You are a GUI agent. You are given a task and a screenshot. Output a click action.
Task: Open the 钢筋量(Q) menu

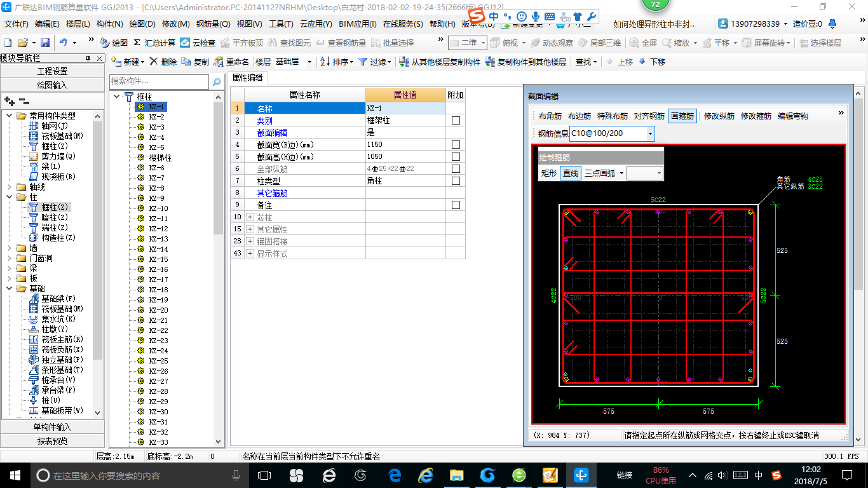point(214,24)
